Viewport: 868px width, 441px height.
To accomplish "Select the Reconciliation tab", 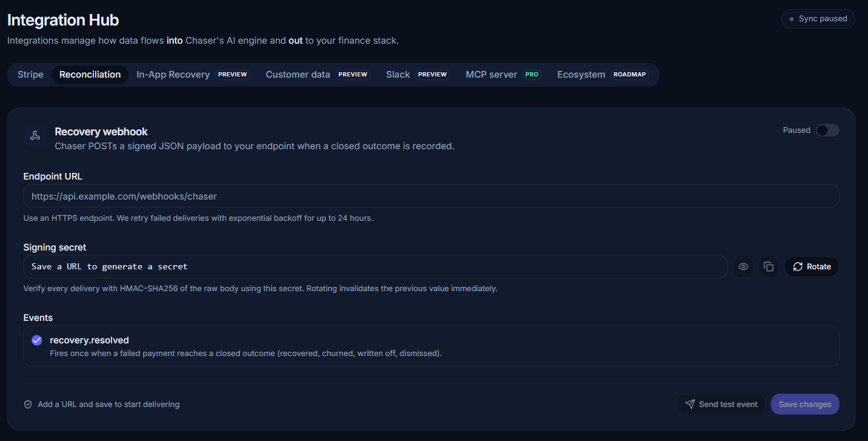I will point(90,75).
